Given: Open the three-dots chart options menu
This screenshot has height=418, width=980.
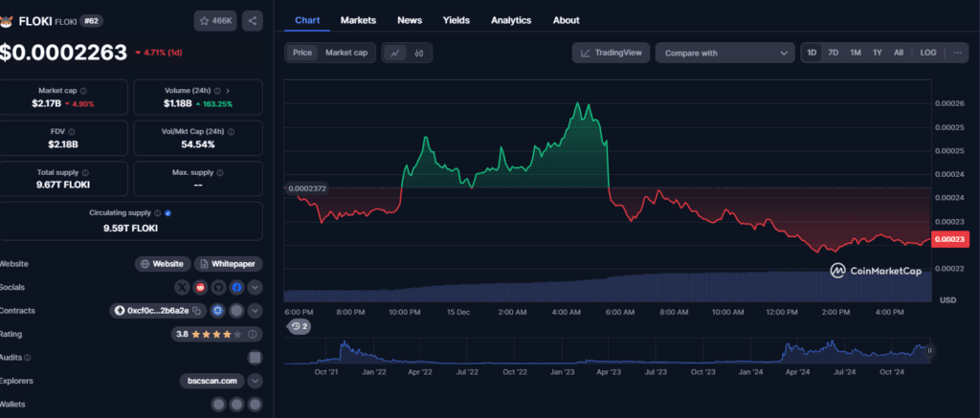Looking at the screenshot, I should tap(957, 53).
